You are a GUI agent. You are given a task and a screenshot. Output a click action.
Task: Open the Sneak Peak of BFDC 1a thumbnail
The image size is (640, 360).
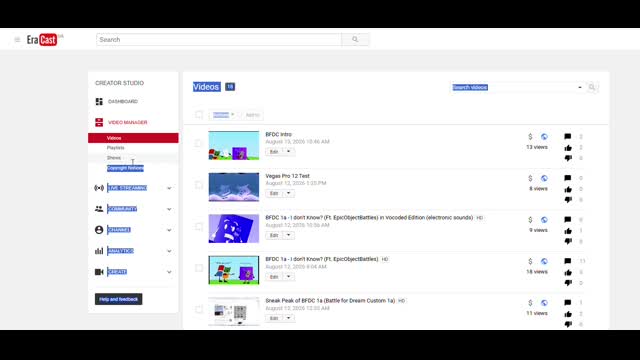tap(234, 311)
